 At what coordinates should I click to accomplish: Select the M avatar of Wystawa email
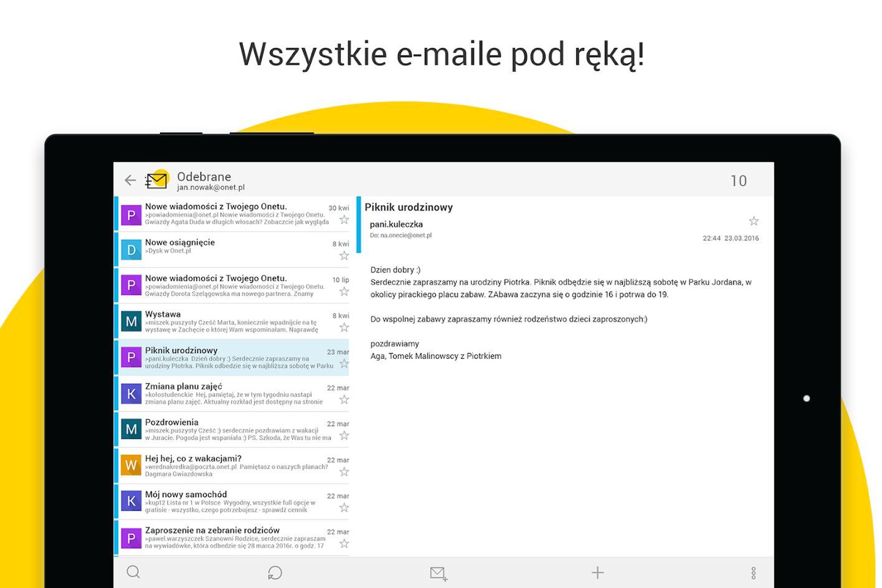[x=131, y=321]
